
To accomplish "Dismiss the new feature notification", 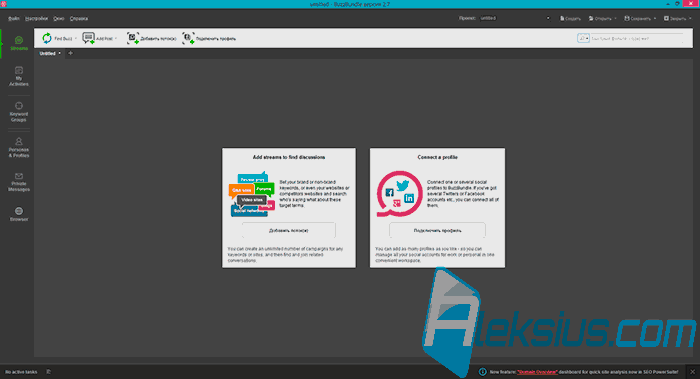I will (x=692, y=372).
